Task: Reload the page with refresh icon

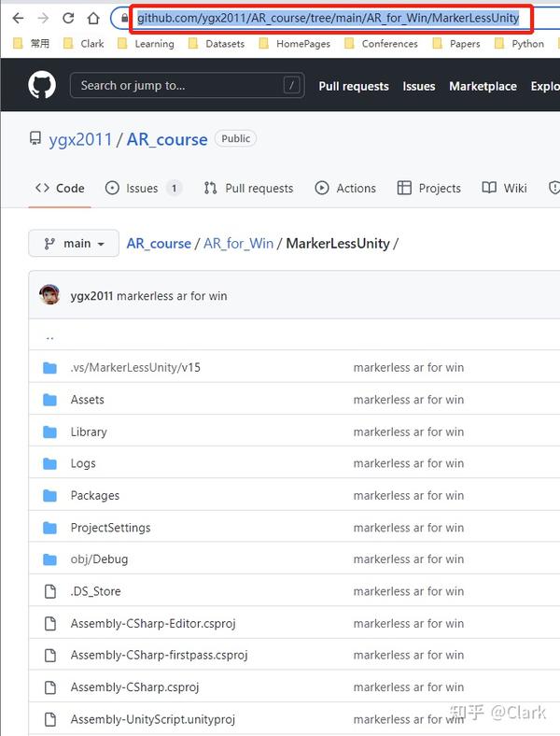Action: tap(68, 19)
